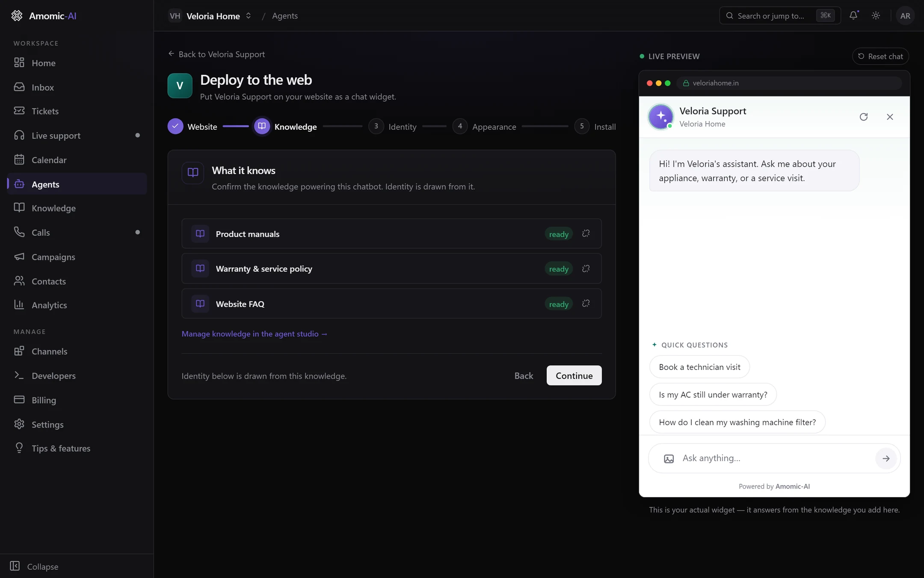Open Campaigns page
The height and width of the screenshot is (578, 924).
(77, 257)
